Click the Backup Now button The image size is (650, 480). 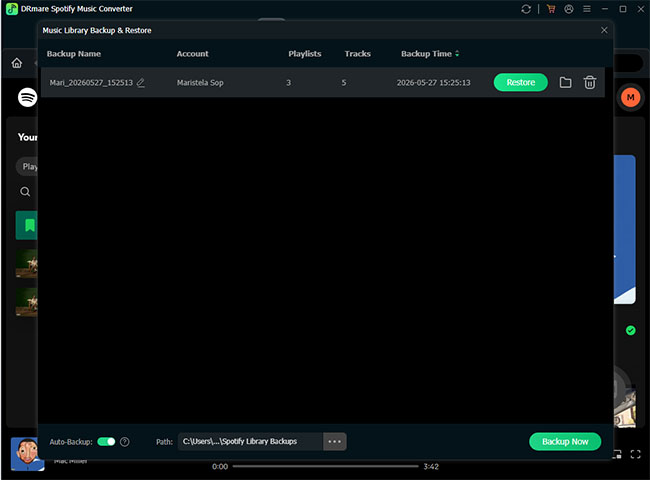(x=565, y=441)
